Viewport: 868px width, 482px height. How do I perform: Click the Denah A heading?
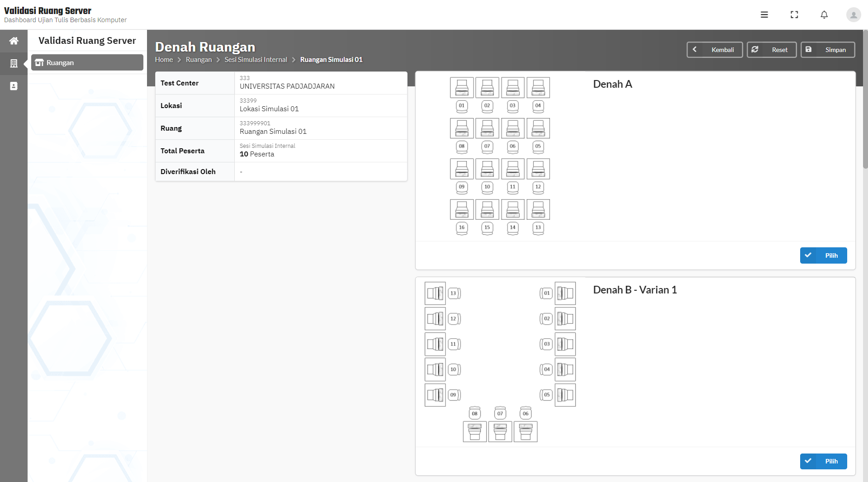click(612, 84)
